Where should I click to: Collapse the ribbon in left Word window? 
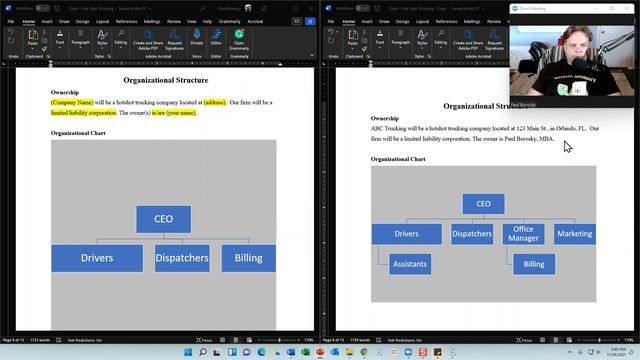point(312,56)
